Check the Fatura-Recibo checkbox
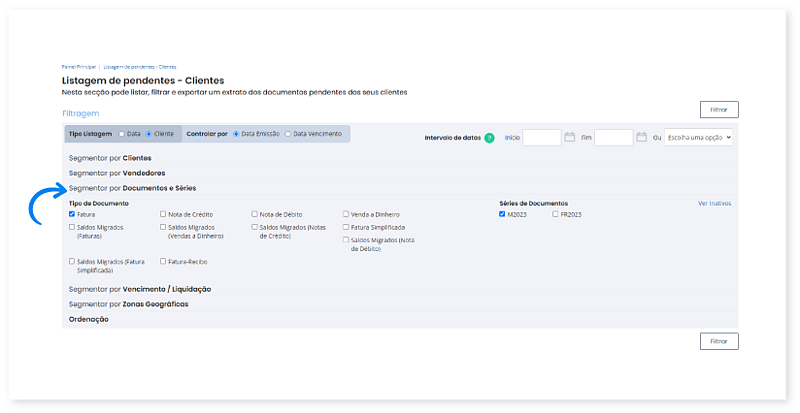800x413 pixels. pyautogui.click(x=163, y=262)
